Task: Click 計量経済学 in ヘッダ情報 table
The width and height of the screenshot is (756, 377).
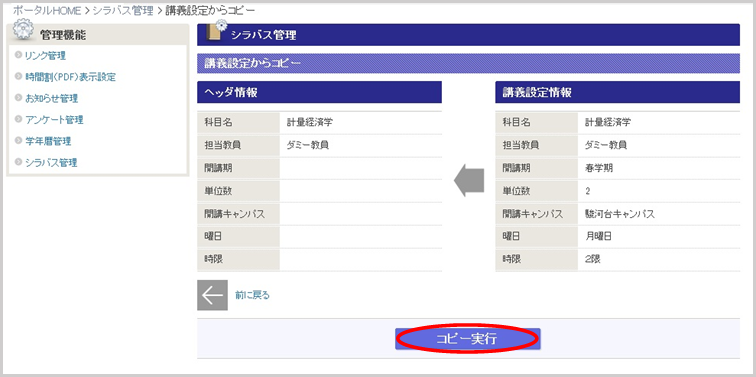Action: [309, 122]
